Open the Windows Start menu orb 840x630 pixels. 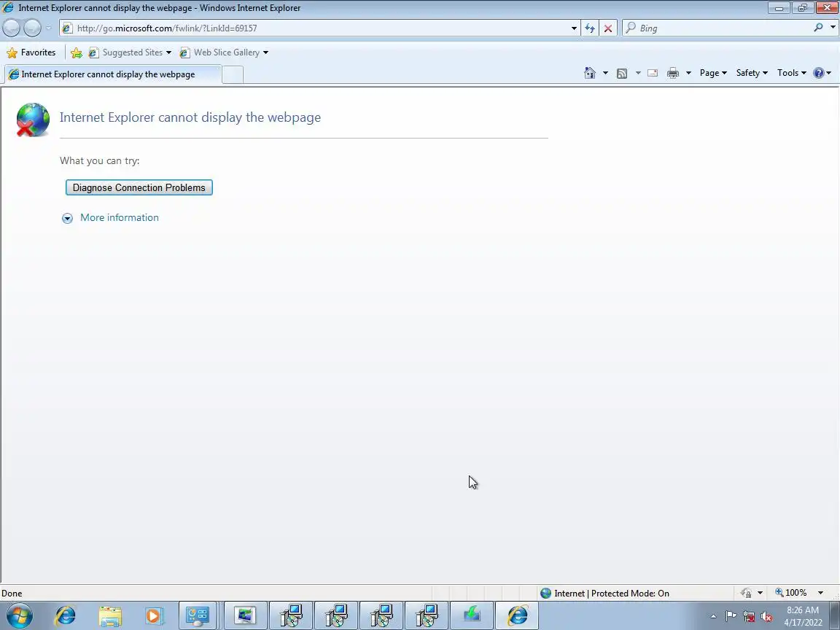click(x=20, y=615)
